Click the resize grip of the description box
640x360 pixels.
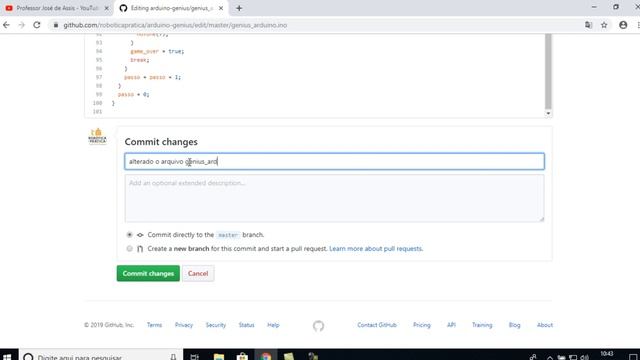(x=541, y=219)
